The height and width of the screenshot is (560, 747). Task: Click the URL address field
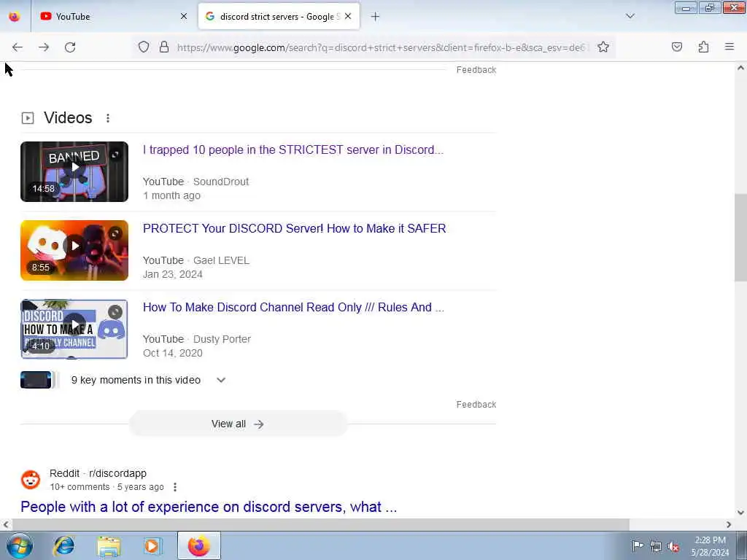pyautogui.click(x=381, y=47)
